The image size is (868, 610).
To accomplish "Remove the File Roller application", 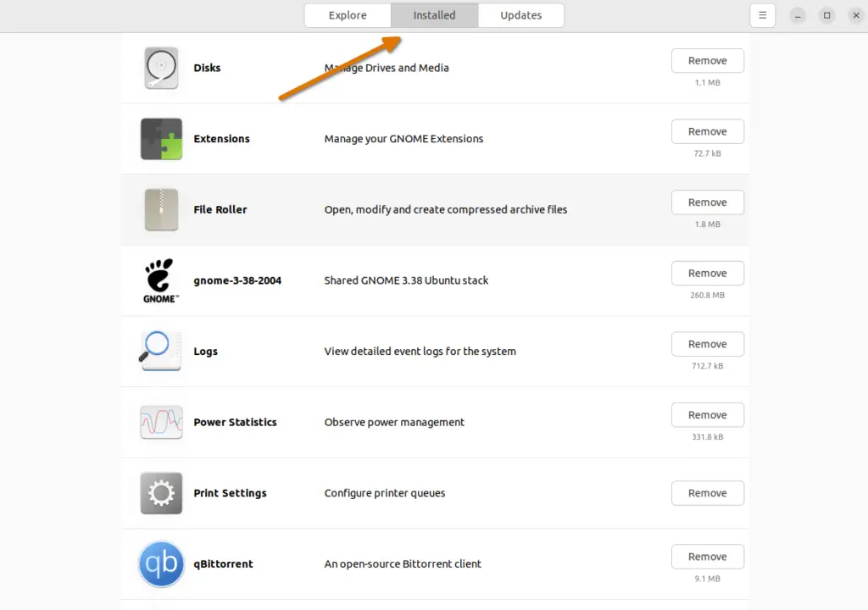I will click(x=708, y=202).
